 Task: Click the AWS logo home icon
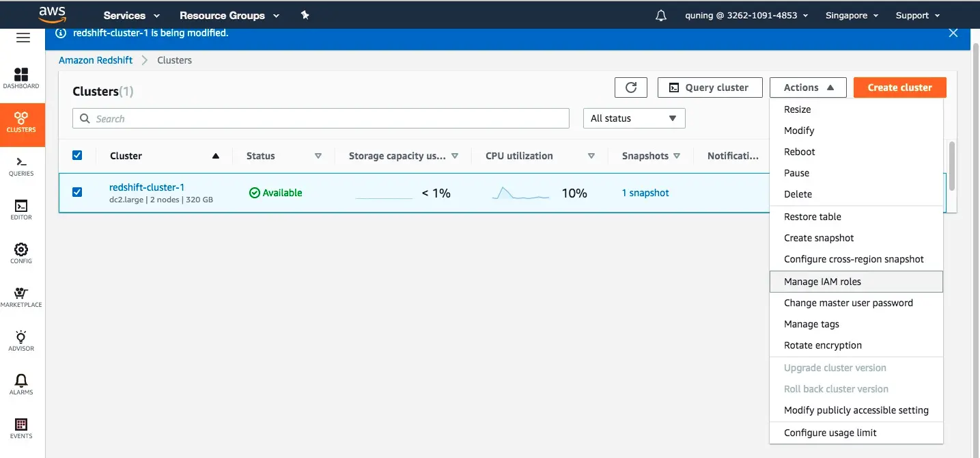click(x=52, y=14)
